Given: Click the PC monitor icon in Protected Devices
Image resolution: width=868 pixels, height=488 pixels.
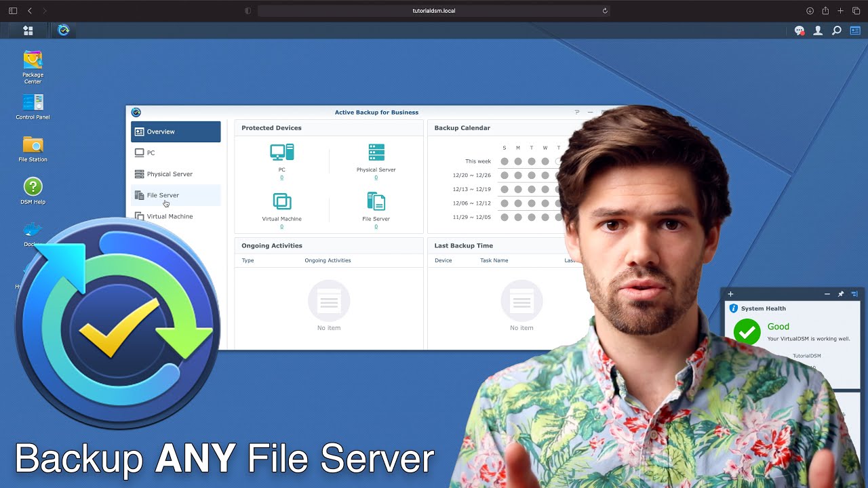Looking at the screenshot, I should (x=281, y=152).
